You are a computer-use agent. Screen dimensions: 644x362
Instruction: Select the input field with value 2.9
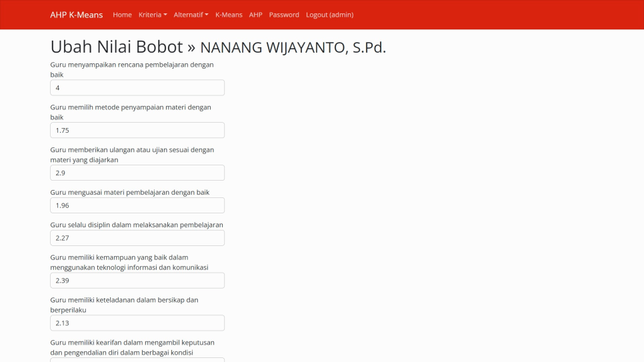click(137, 173)
